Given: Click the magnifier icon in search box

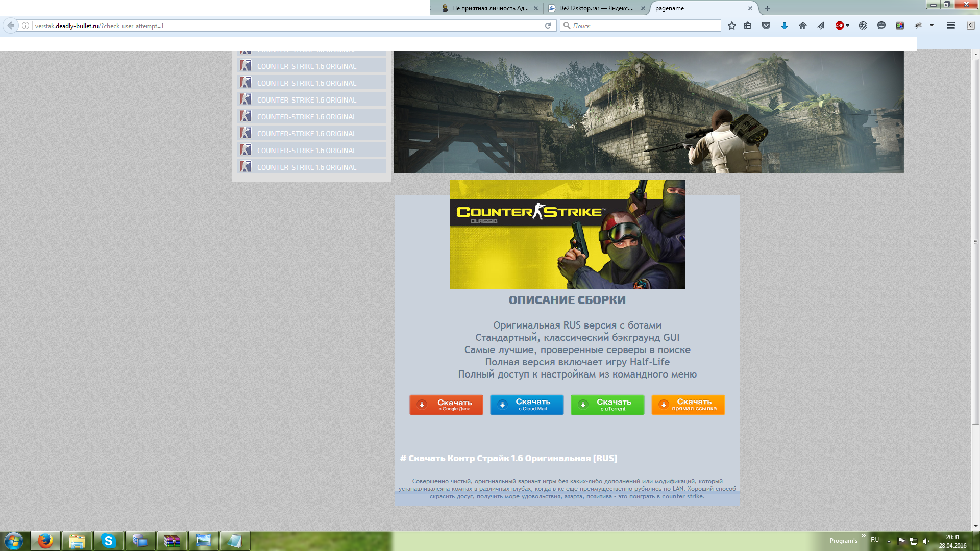Looking at the screenshot, I should pos(567,26).
